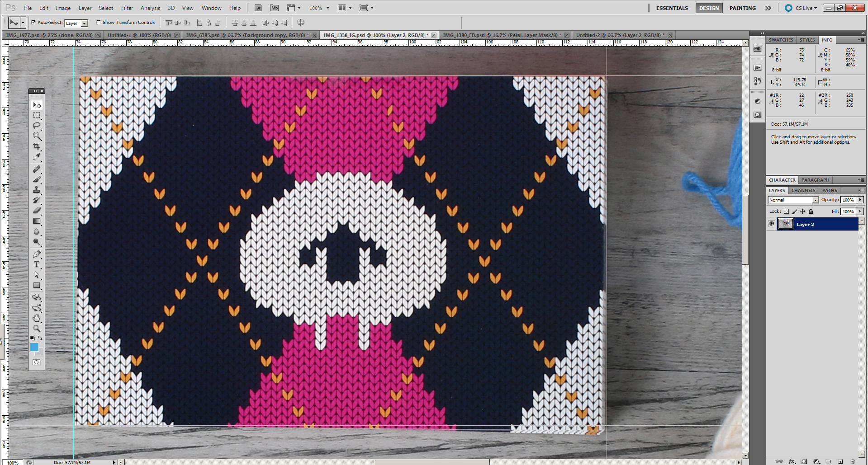Switch to the Essentials workspace
Viewport: 868px width, 465px height.
(x=672, y=8)
